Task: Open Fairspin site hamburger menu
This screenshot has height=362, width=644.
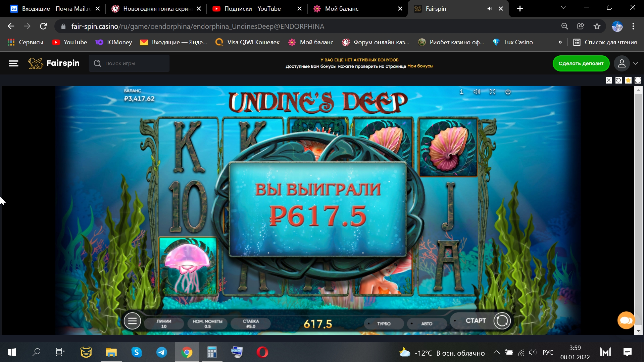Action: (13, 63)
